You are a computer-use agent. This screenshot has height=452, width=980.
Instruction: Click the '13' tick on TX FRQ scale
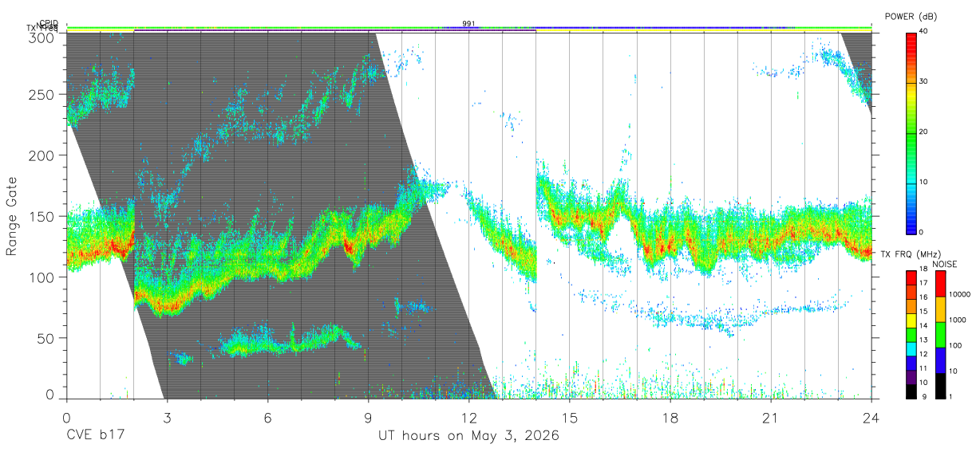(x=923, y=340)
